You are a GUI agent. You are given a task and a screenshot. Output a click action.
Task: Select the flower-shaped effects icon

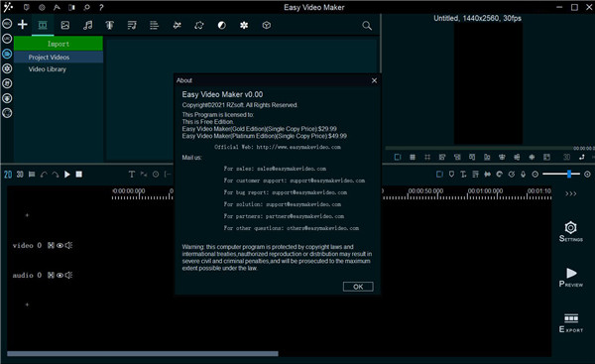tap(244, 25)
